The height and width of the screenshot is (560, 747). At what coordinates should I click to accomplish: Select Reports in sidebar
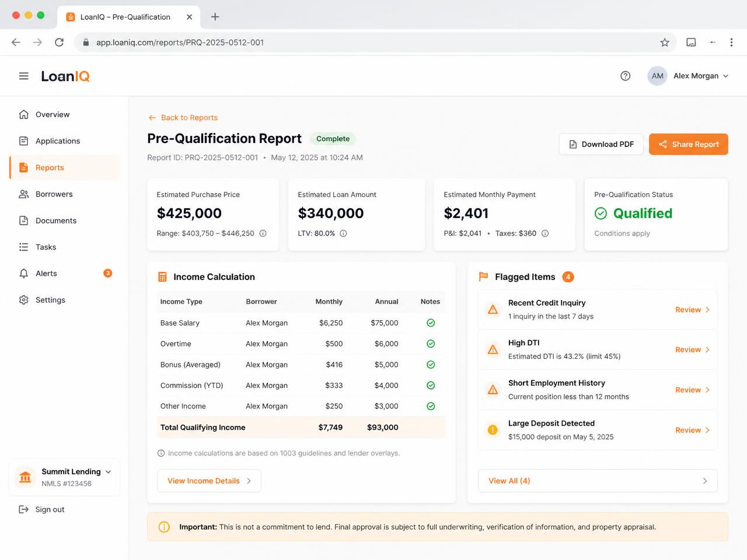click(x=65, y=167)
